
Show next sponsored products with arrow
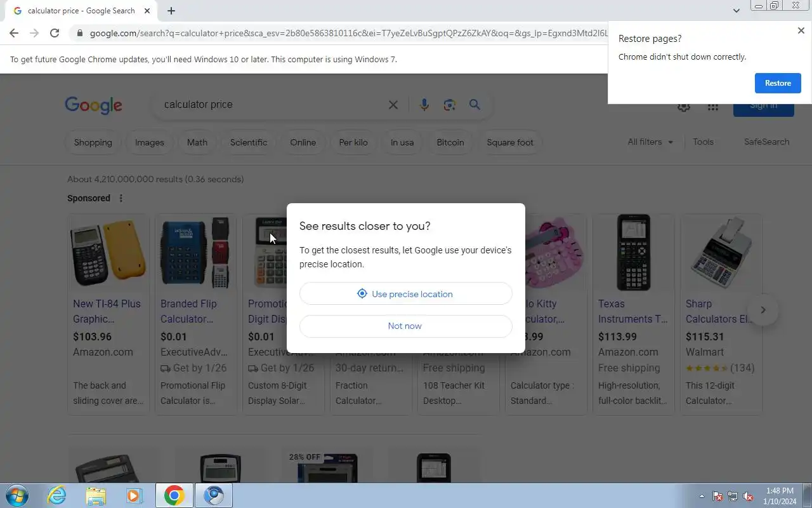pyautogui.click(x=763, y=310)
